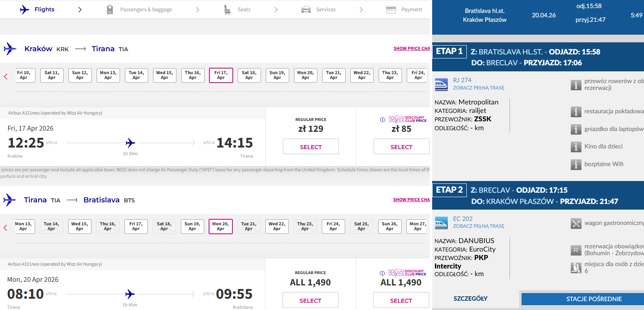View full route of EC 202
The height and width of the screenshot is (310, 644).
coord(478,226)
